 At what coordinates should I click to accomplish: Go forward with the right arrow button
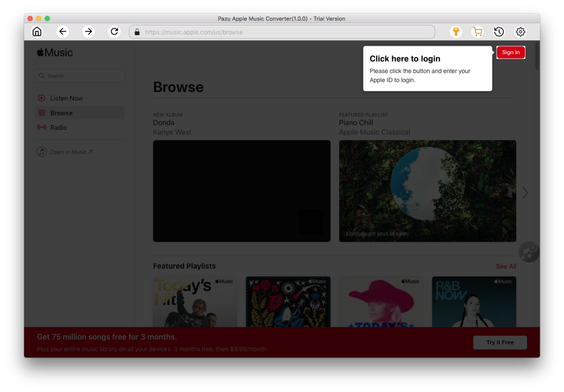(x=88, y=32)
